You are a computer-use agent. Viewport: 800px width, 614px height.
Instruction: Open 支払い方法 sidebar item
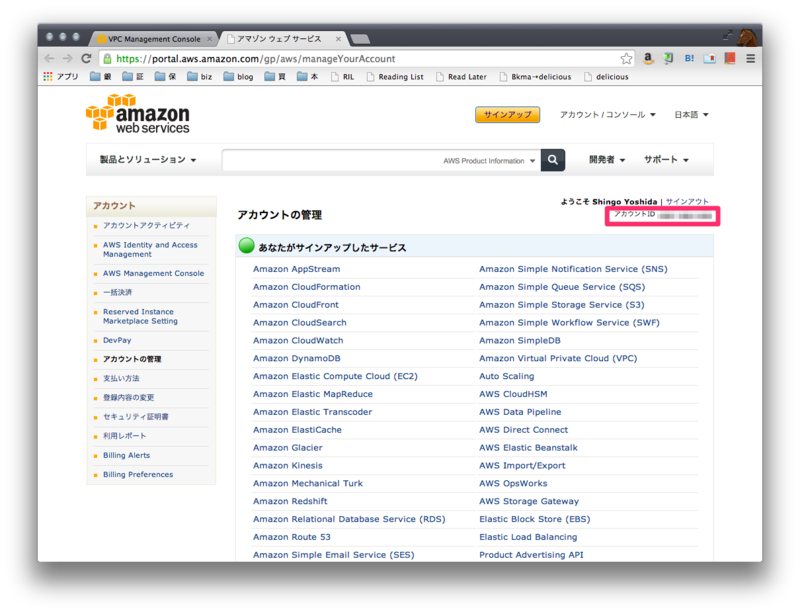pyautogui.click(x=121, y=379)
